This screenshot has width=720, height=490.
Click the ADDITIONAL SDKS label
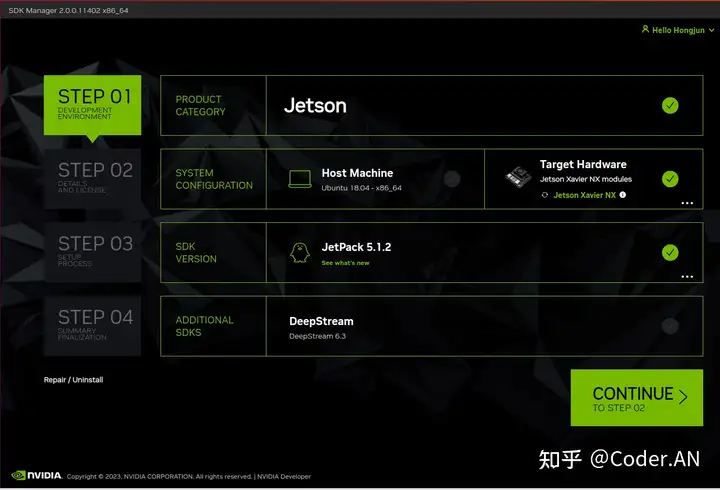tap(204, 326)
